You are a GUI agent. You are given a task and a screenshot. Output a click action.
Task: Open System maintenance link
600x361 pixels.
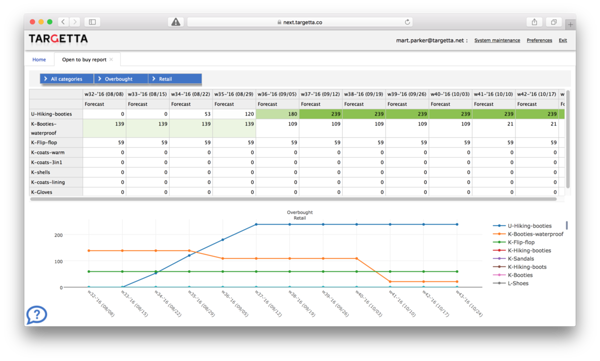[x=497, y=40]
